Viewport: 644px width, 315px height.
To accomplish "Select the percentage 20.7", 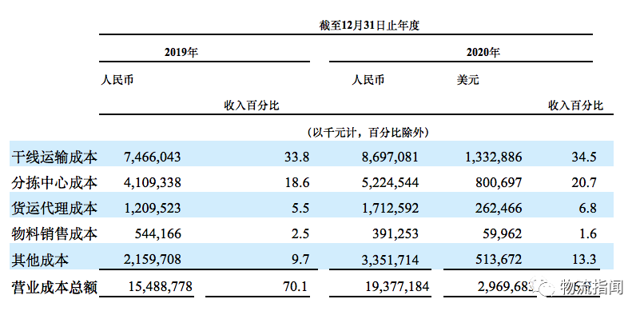I will pos(583,182).
